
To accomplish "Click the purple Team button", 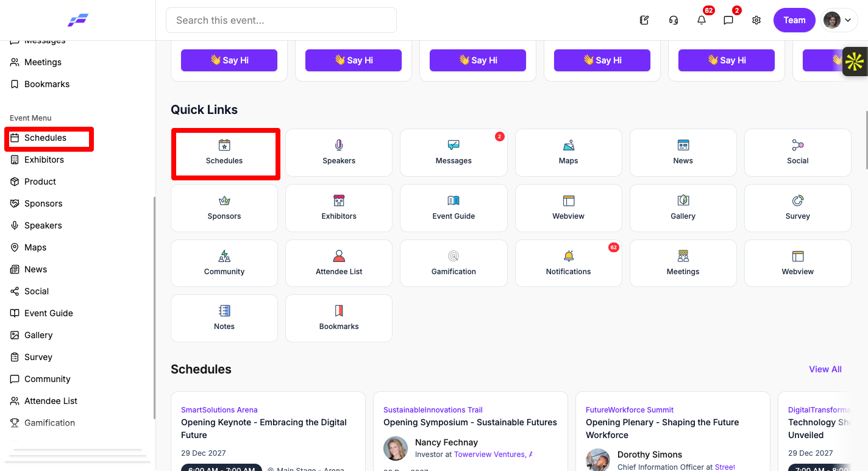I will point(794,20).
